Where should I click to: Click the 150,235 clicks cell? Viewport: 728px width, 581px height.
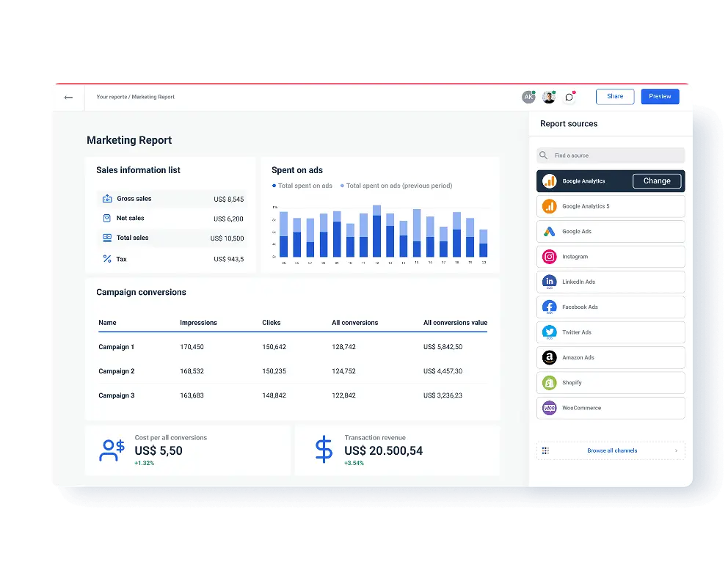[x=274, y=371]
